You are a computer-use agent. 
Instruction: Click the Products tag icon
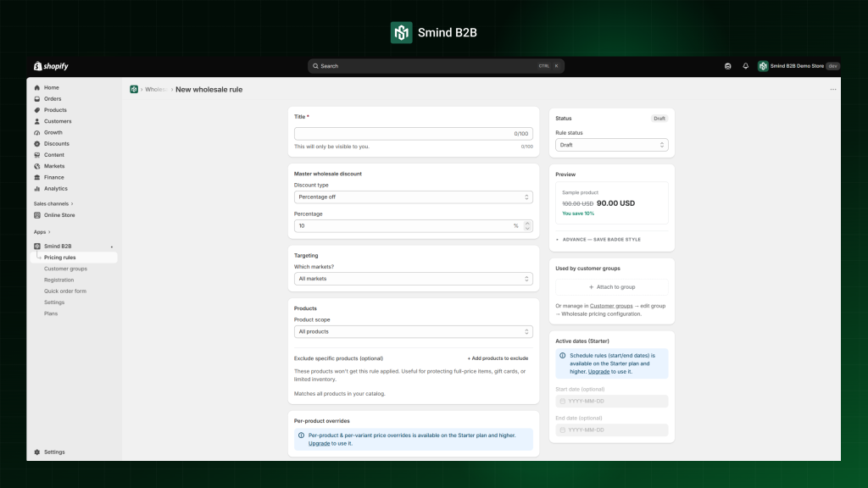pos(37,110)
